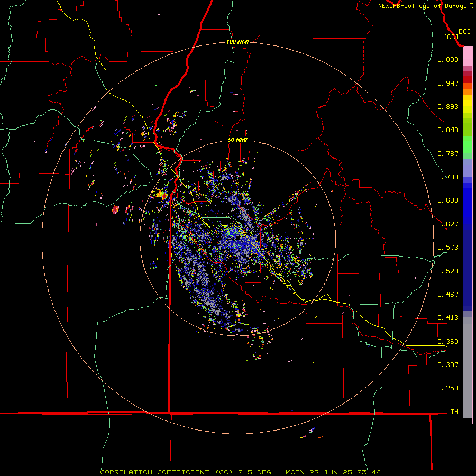Pick the pink swatch atop the color bar
This screenshot has width=476, height=476.
[x=467, y=57]
